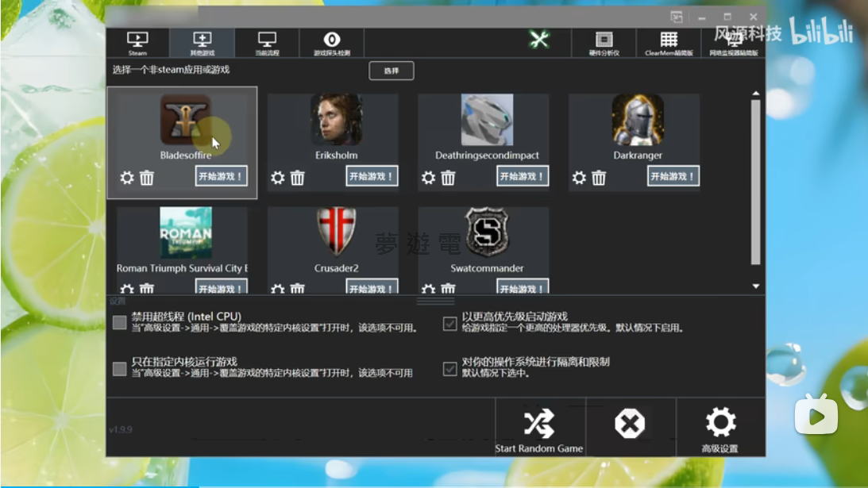Open settings gear for Crusader2

(x=278, y=289)
